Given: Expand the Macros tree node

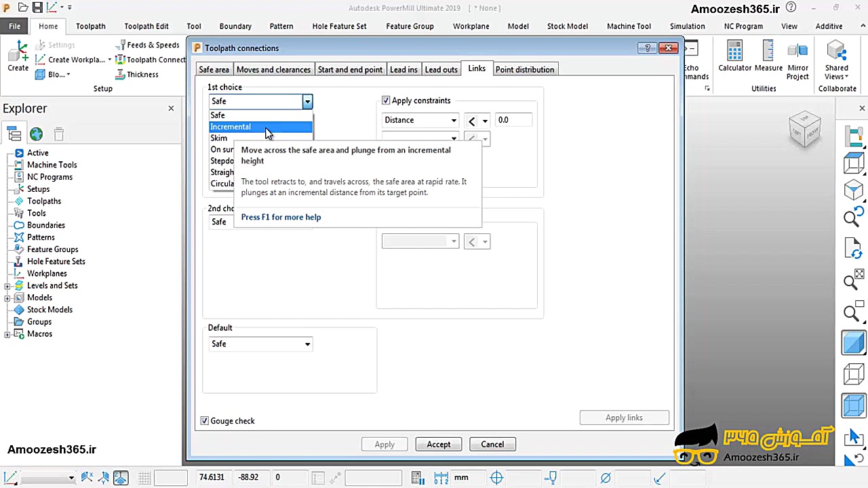Looking at the screenshot, I should point(7,334).
